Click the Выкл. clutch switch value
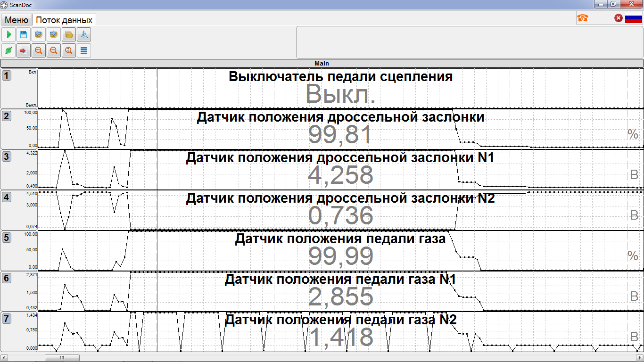Screen dimensions: 644x362 click(x=341, y=95)
